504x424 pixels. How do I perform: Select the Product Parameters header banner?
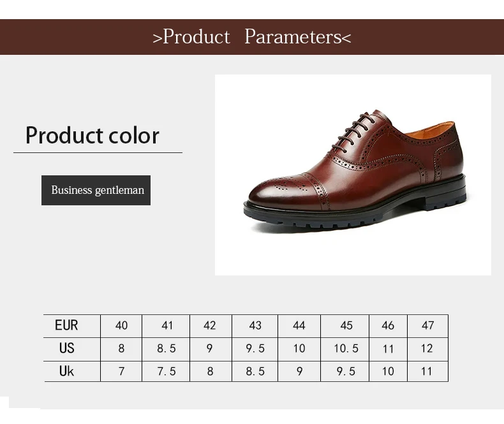pyautogui.click(x=252, y=37)
